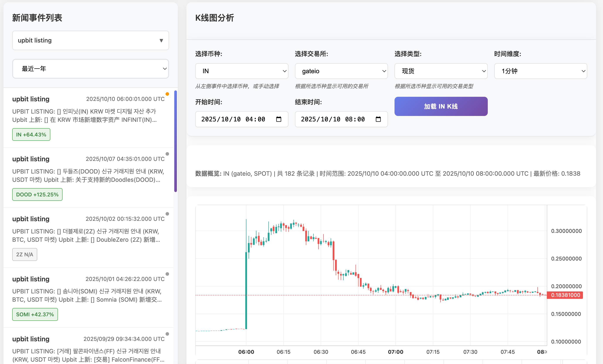Open the upbit listing event type dropdown
Viewport: 603px width, 364px height.
(91, 40)
